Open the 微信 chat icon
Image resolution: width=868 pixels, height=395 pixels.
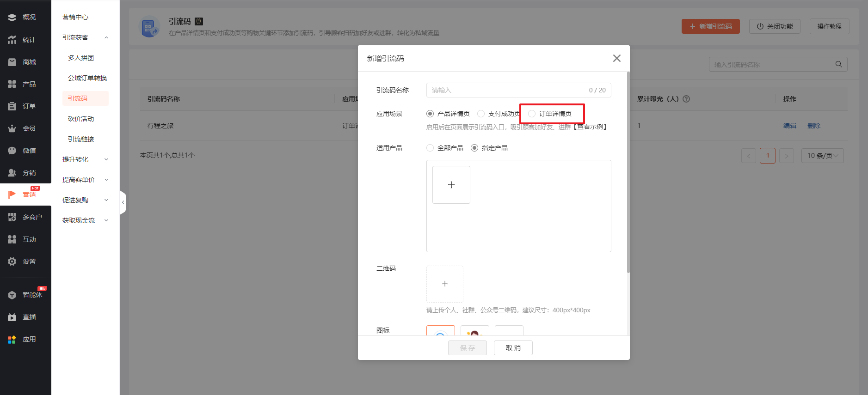coord(12,151)
